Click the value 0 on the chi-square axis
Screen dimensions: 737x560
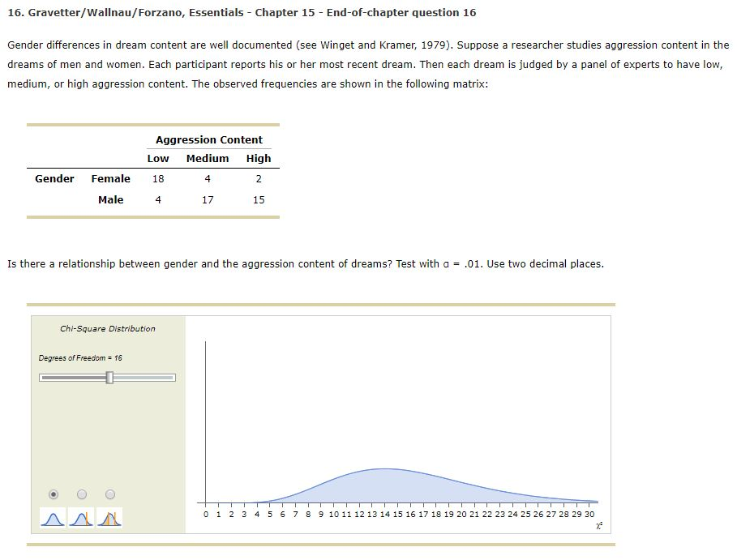click(x=206, y=515)
